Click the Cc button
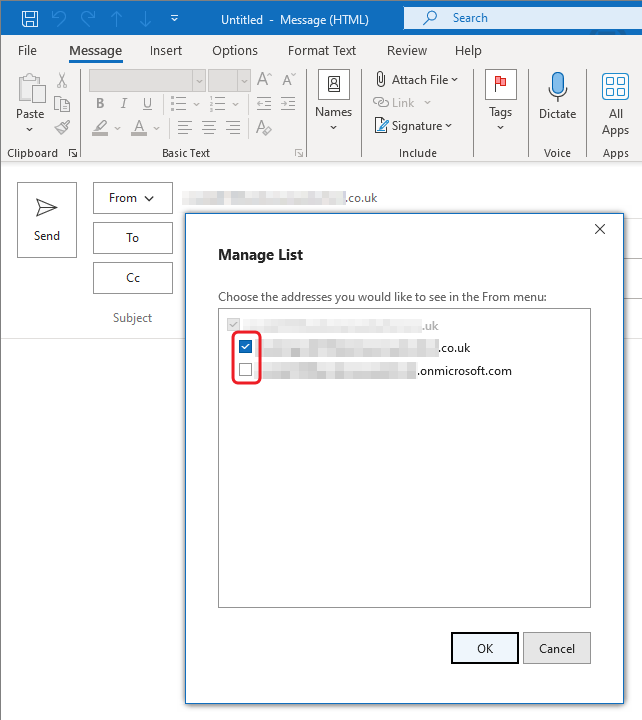Viewport: 642px width, 720px height. click(133, 278)
